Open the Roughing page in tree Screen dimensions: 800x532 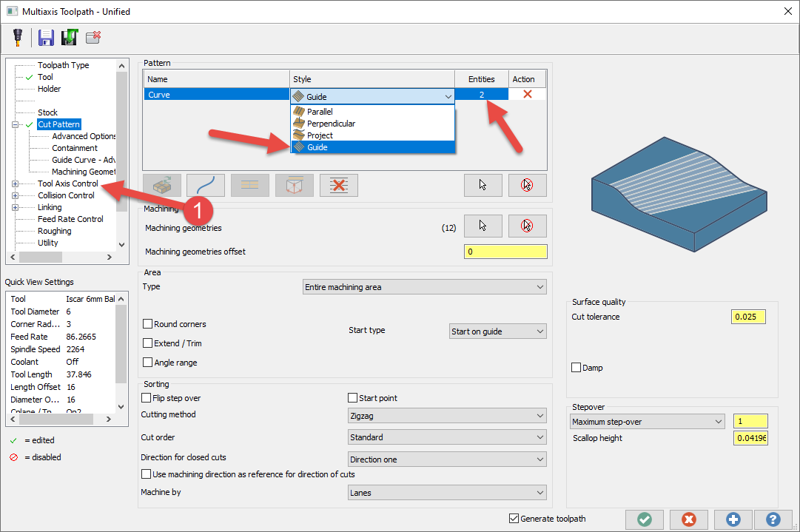click(55, 231)
